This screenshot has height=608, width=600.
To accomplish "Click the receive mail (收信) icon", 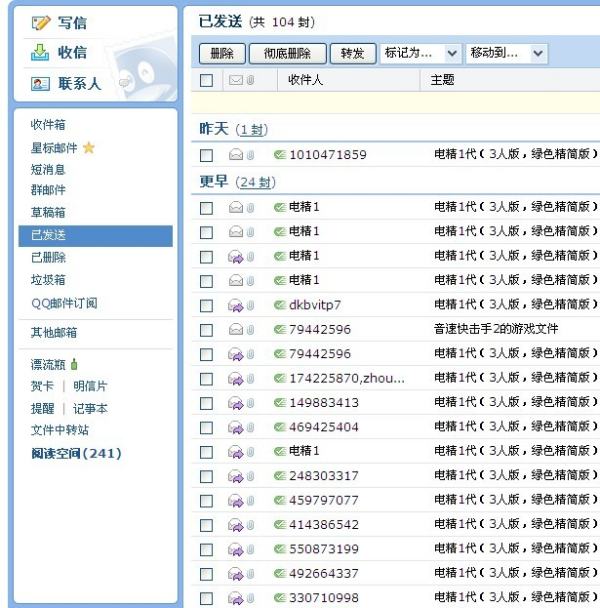I will [x=41, y=53].
